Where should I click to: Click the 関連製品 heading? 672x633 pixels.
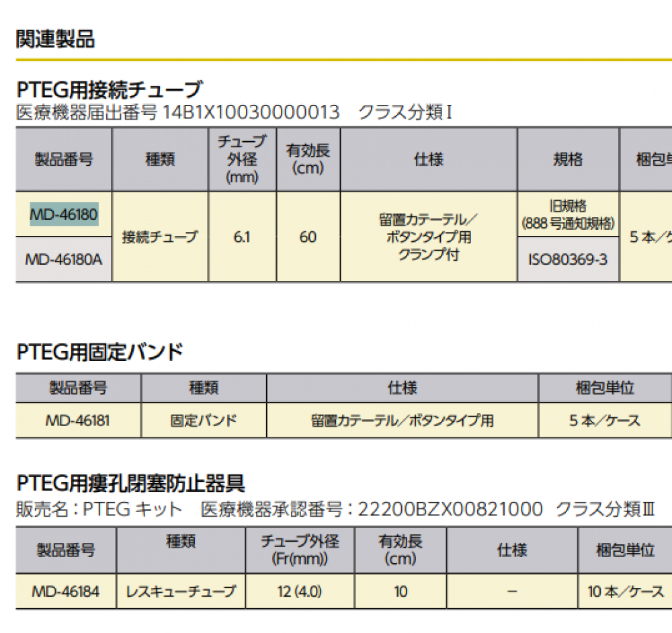click(55, 38)
